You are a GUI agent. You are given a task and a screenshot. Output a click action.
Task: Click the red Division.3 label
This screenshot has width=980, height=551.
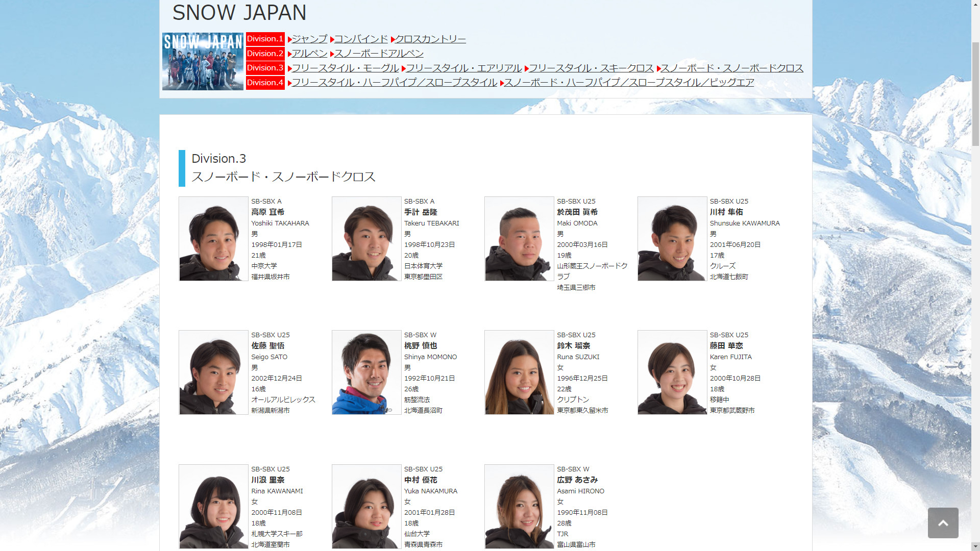pos(265,68)
